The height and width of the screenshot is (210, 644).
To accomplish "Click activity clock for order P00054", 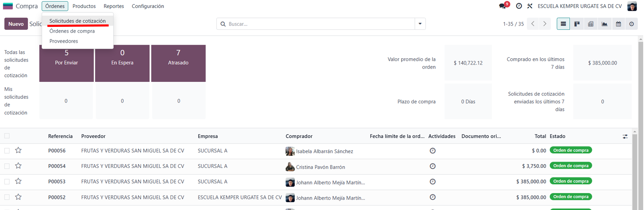I will click(x=433, y=166).
